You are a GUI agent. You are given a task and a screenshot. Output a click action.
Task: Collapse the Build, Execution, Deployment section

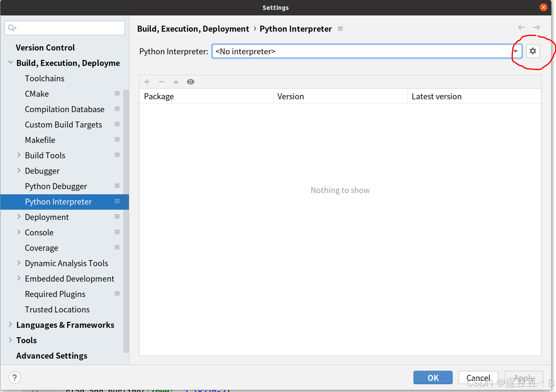(10, 62)
